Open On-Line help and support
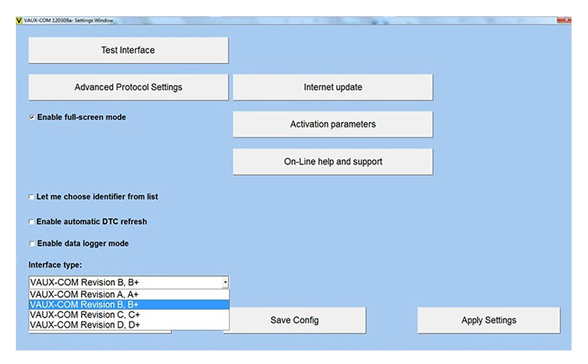This screenshot has width=588, height=364. 333,162
